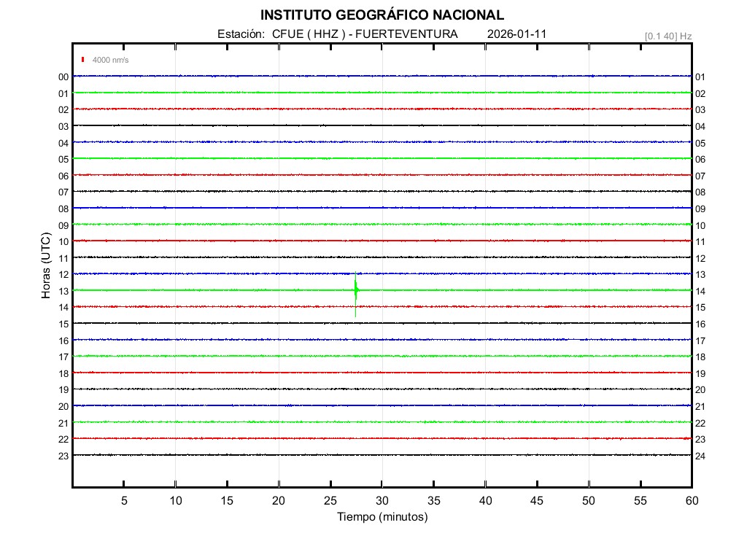Image resolution: width=747 pixels, height=560 pixels.
Task: Click the 60 minute tick label
Action: (x=691, y=501)
